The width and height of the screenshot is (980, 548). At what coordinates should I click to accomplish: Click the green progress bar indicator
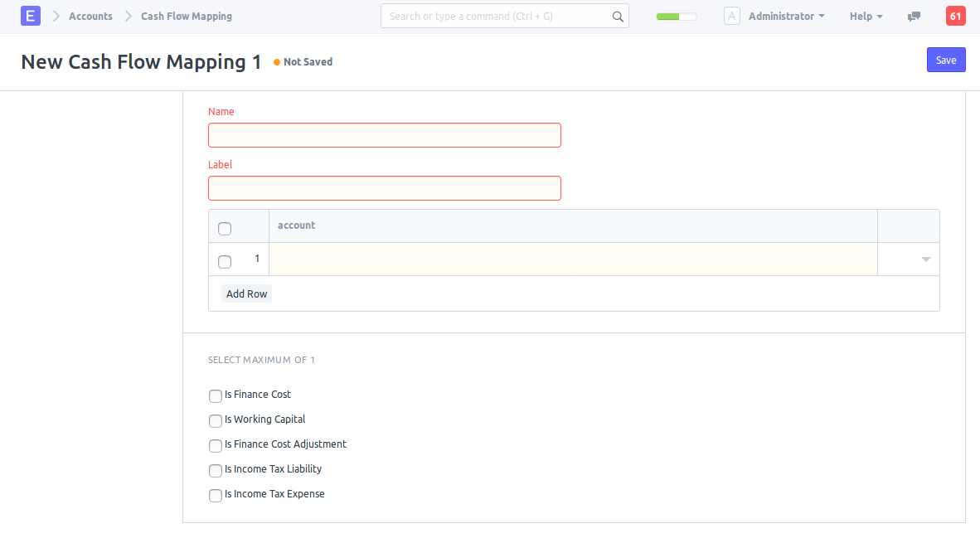pyautogui.click(x=676, y=17)
